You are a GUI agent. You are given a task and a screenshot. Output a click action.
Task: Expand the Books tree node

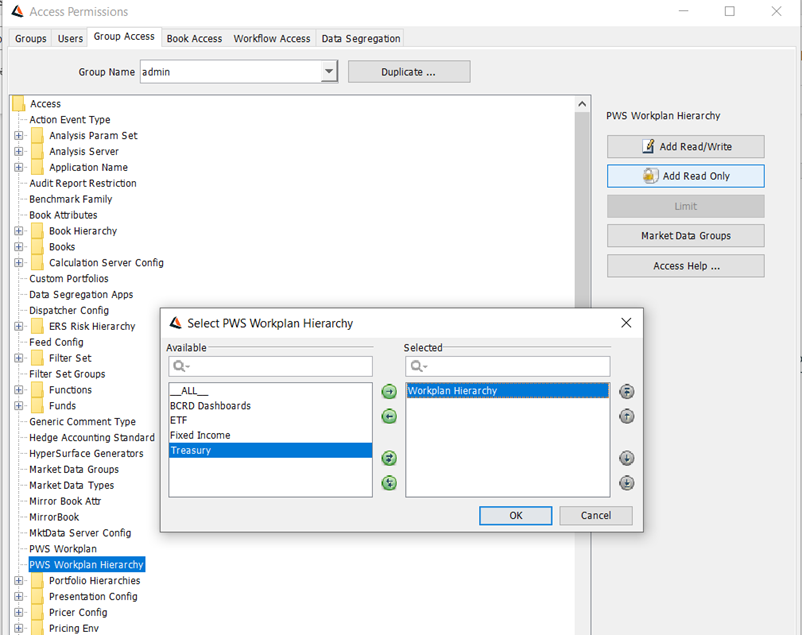point(19,247)
